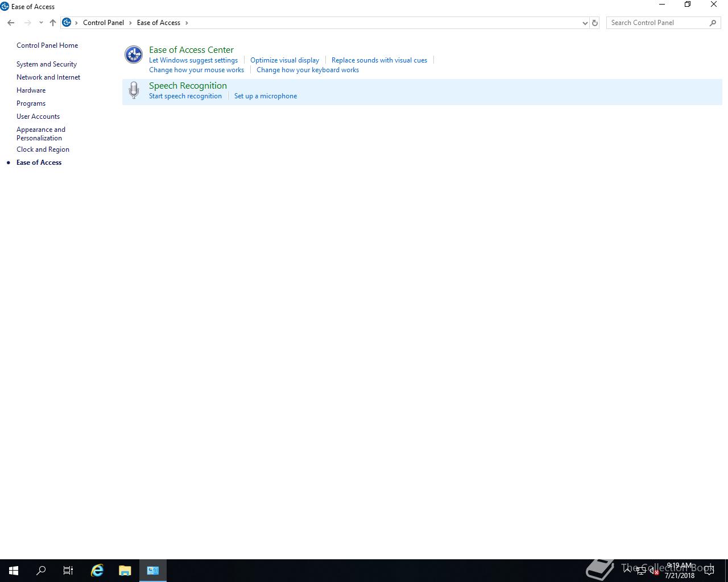The width and height of the screenshot is (728, 582).
Task: Click Control Panel taskbar button
Action: click(x=153, y=571)
